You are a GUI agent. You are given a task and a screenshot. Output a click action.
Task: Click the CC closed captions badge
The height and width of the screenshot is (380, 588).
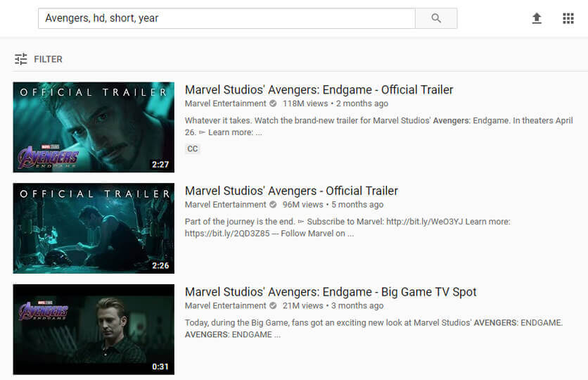(193, 148)
